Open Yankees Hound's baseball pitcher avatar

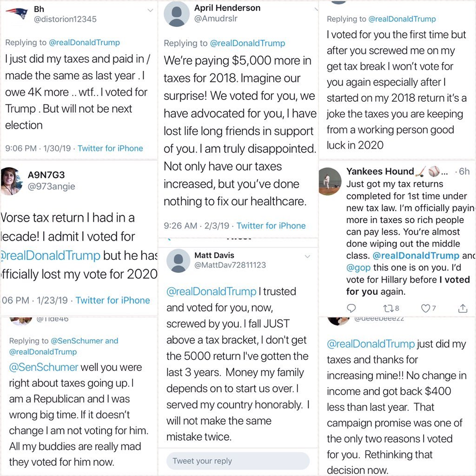330,181
